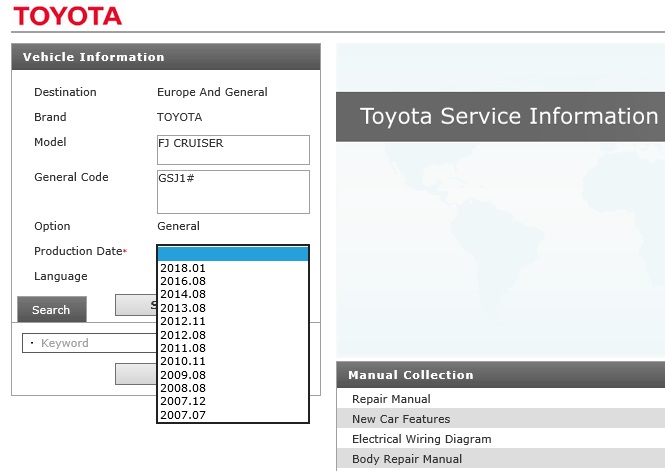Click the TOYOTA logo
Viewport: 665px width, 471px height.
pos(68,16)
